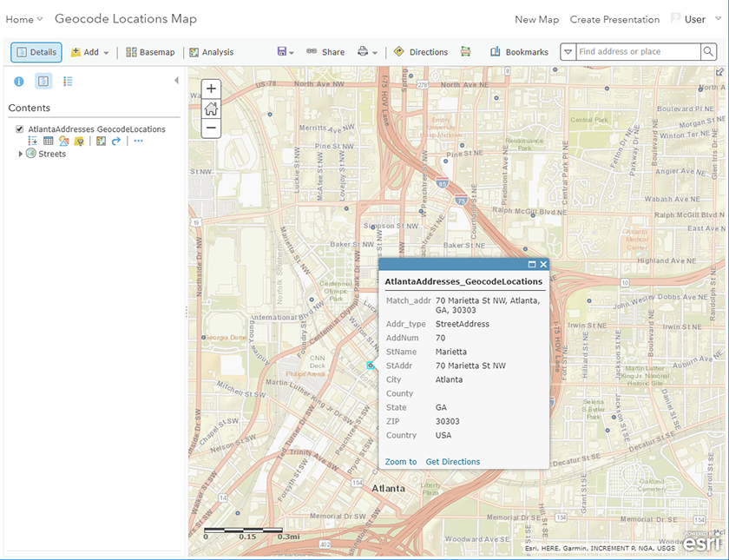Click the Get Directions link
Image resolution: width=729 pixels, height=560 pixels.
coord(453,462)
